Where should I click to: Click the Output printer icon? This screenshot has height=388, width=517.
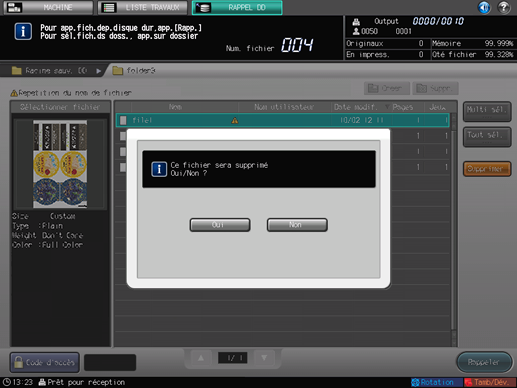point(356,22)
